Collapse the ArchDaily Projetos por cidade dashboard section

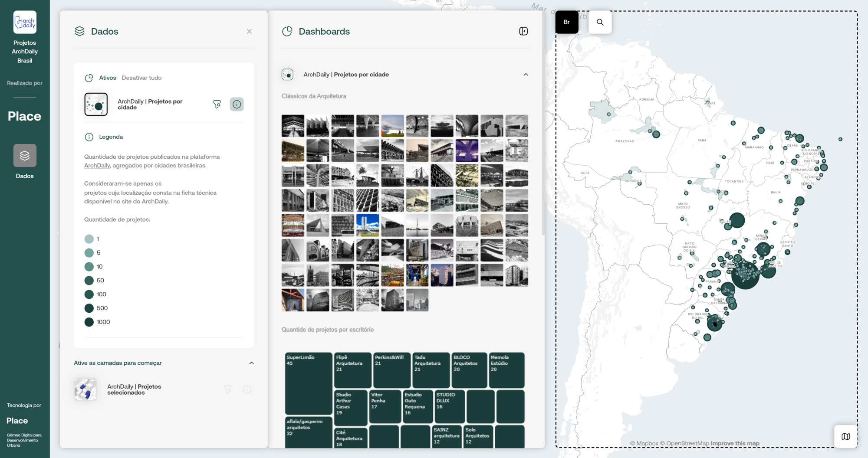526,74
